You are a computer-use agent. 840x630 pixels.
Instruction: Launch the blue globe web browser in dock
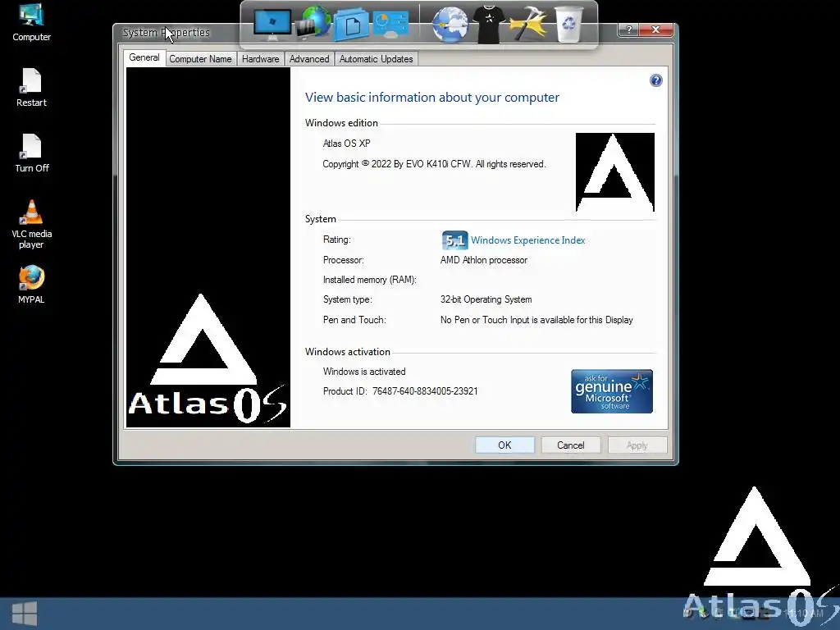450,25
